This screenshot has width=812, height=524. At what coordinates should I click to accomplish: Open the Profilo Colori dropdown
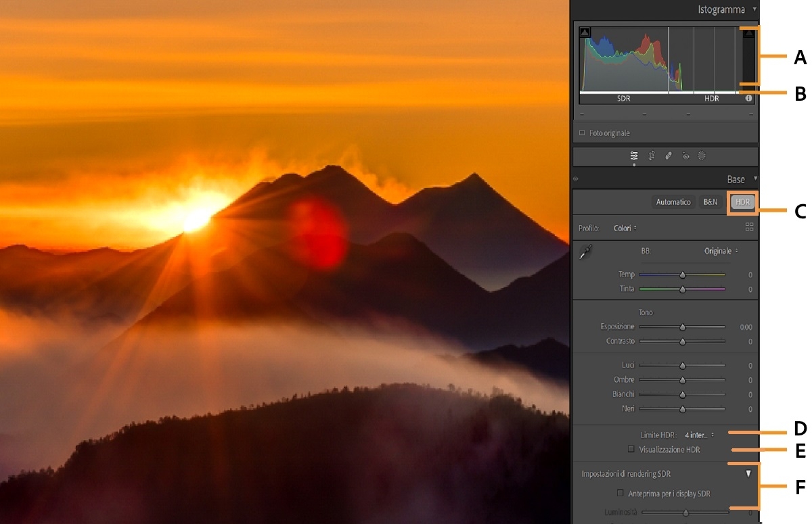point(625,228)
